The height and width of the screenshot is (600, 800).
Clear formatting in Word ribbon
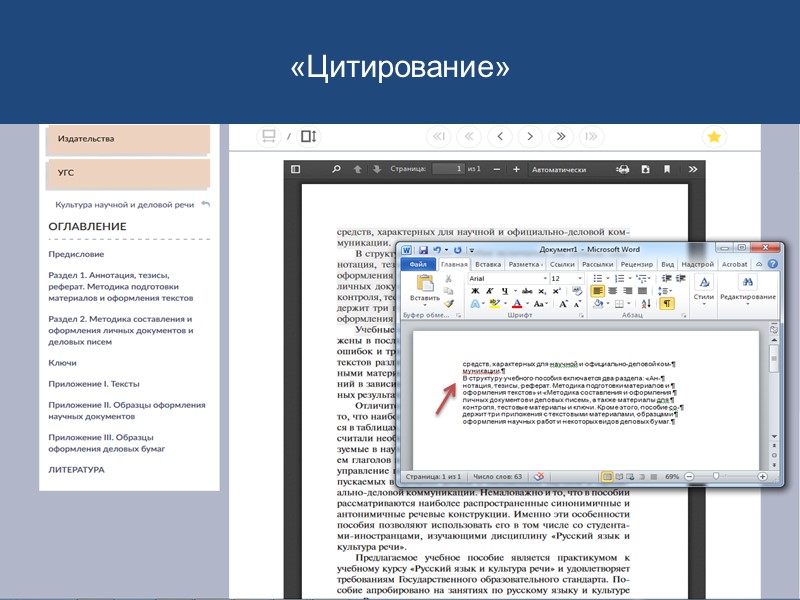pyautogui.click(x=577, y=291)
